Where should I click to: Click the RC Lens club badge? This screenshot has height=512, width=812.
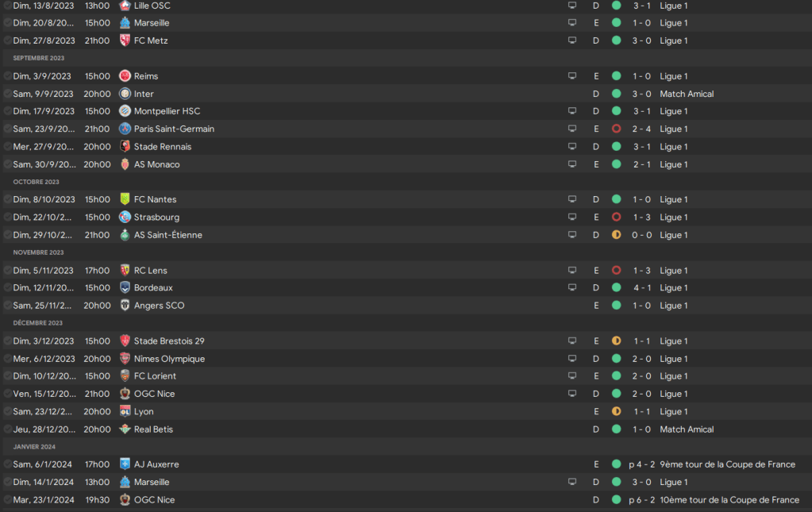(x=125, y=271)
